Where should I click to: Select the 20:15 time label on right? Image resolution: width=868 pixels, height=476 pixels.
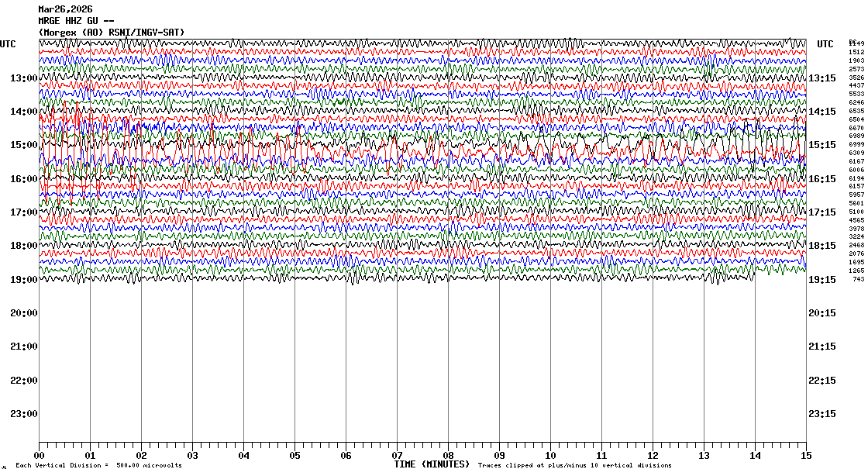821,313
